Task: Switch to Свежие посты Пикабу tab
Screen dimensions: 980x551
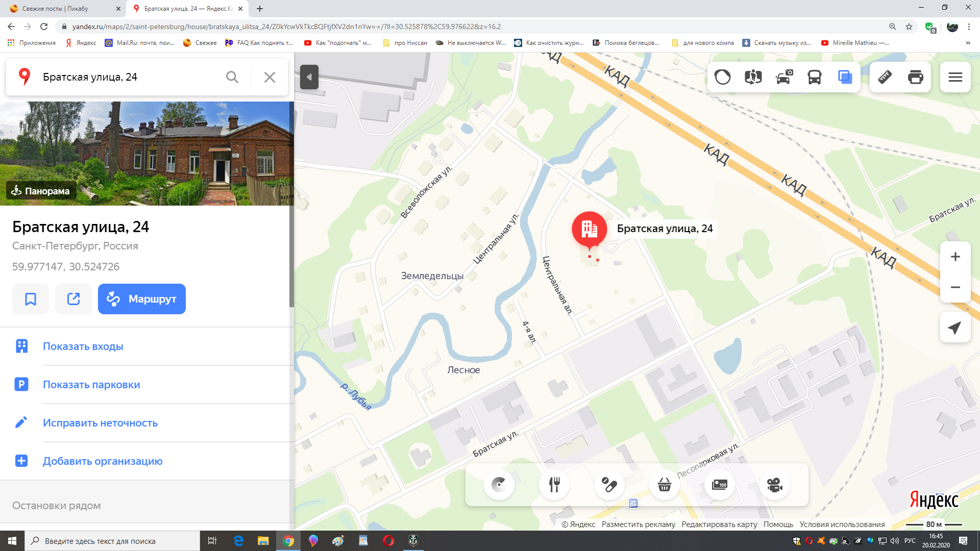Action: [55, 9]
